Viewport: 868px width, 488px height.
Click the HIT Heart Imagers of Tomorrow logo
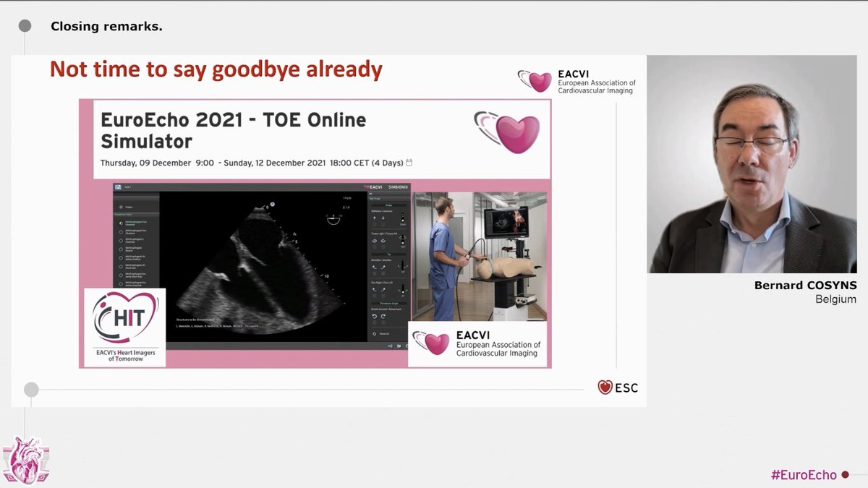tap(124, 327)
